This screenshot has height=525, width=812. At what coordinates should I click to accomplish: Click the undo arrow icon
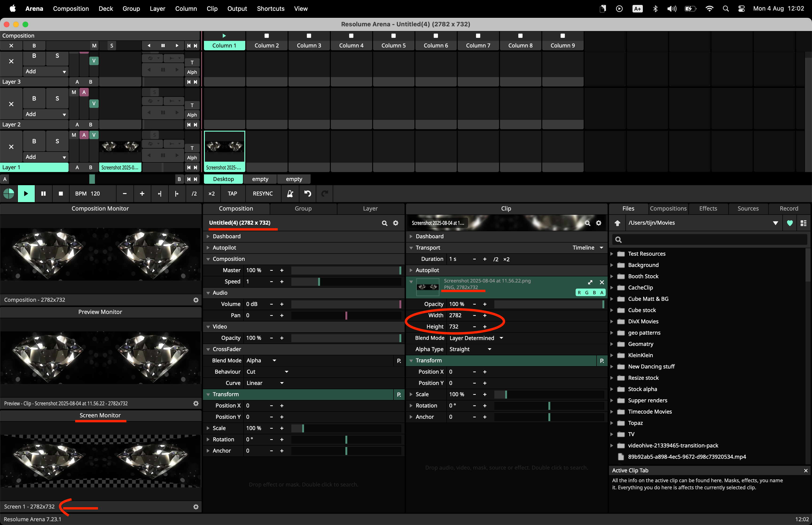click(307, 194)
